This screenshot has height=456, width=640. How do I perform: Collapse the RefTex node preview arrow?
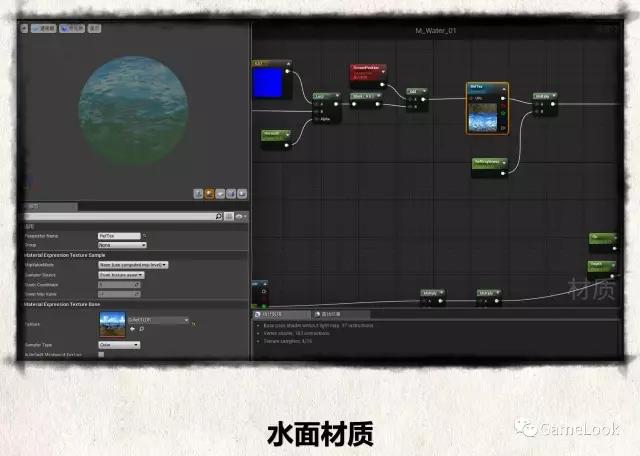click(504, 88)
